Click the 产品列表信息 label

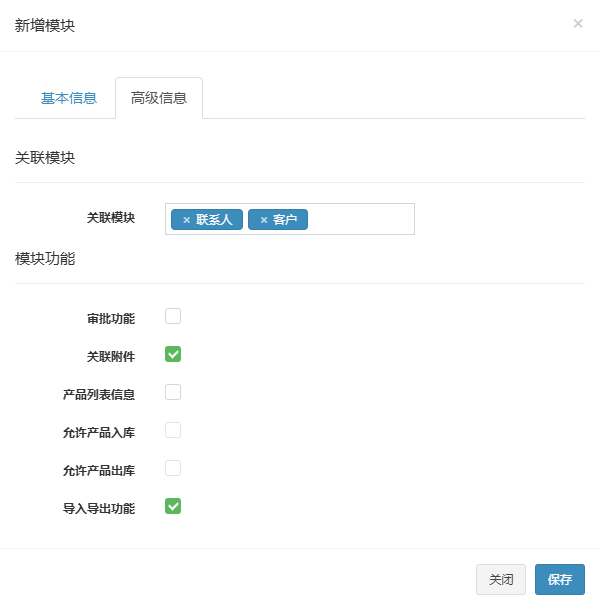(x=99, y=394)
